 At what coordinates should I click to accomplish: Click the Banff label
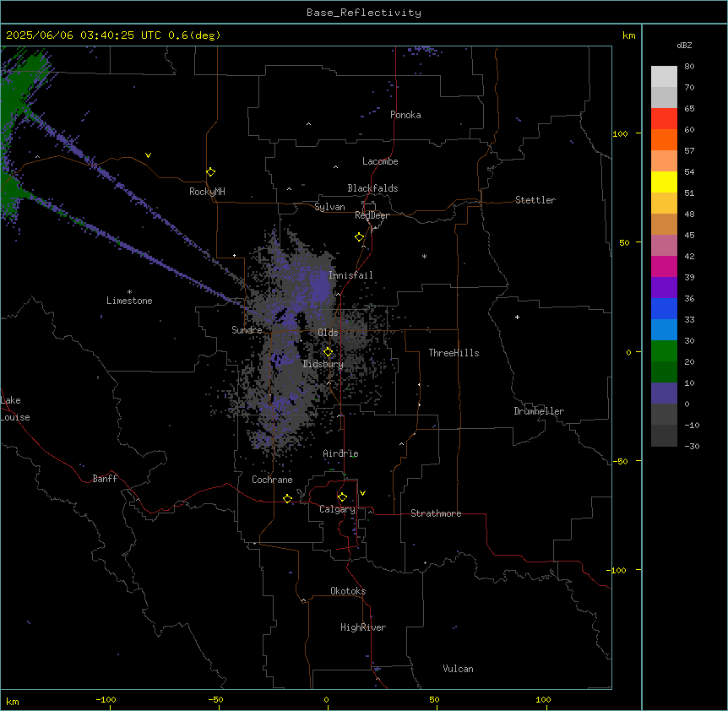coord(105,479)
